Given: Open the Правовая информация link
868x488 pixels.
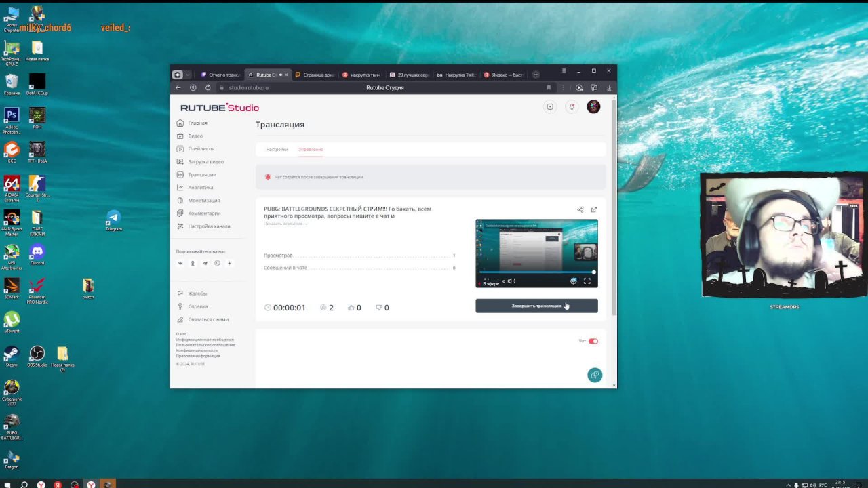Looking at the screenshot, I should (x=198, y=356).
